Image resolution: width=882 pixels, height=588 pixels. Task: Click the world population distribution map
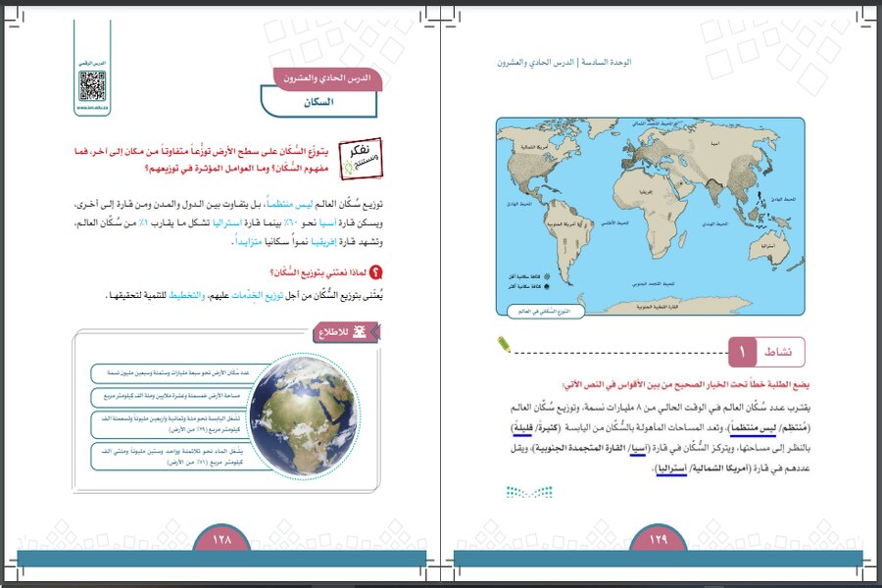651,217
